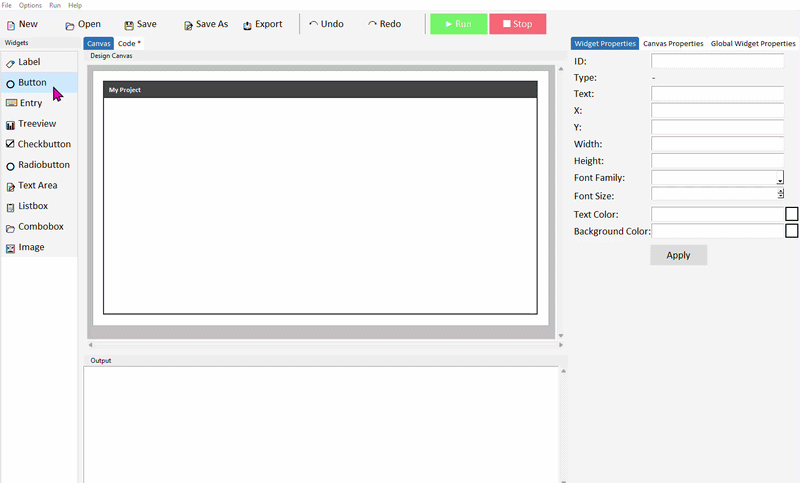Click the Open folder toolbar icon
This screenshot has height=483, width=800.
coord(69,26)
